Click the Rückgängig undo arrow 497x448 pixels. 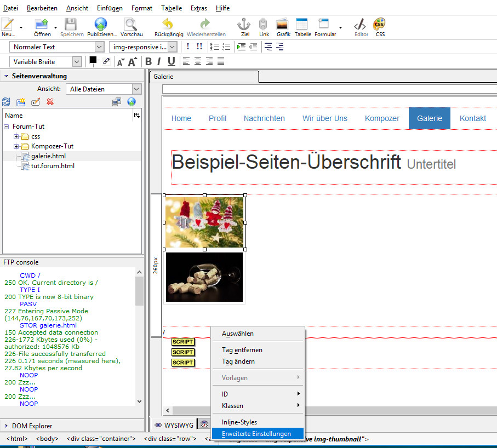[168, 25]
